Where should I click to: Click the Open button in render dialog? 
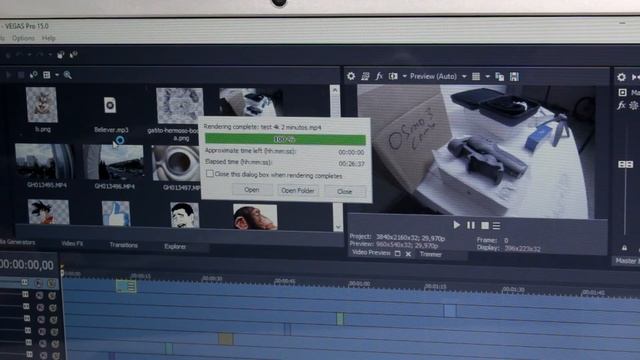pyautogui.click(x=252, y=190)
